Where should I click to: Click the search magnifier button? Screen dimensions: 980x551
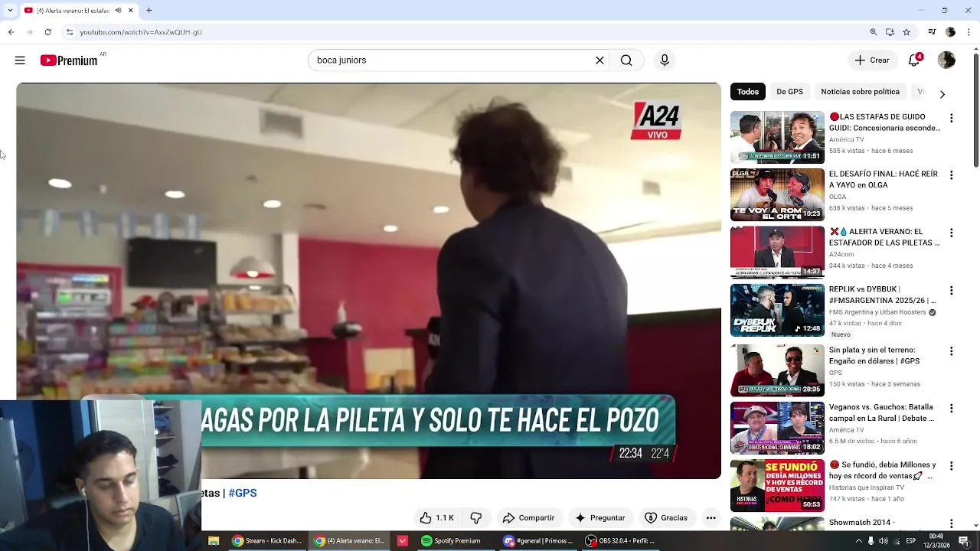click(626, 60)
